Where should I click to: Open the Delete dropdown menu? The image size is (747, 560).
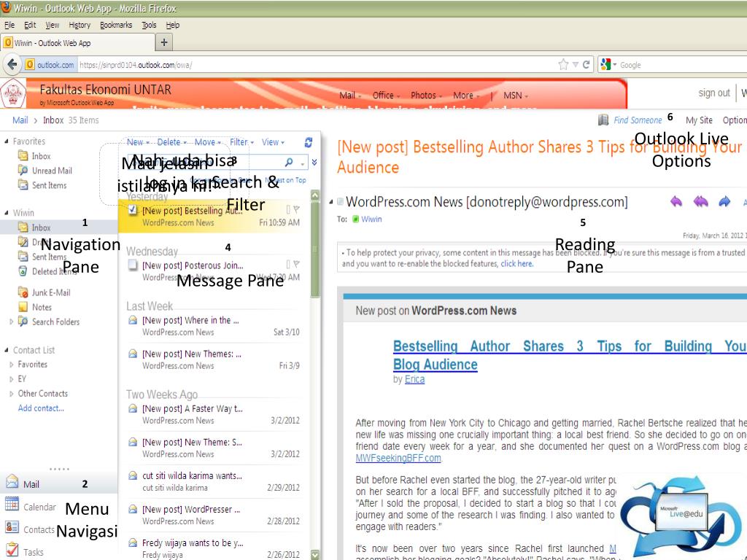(x=171, y=142)
